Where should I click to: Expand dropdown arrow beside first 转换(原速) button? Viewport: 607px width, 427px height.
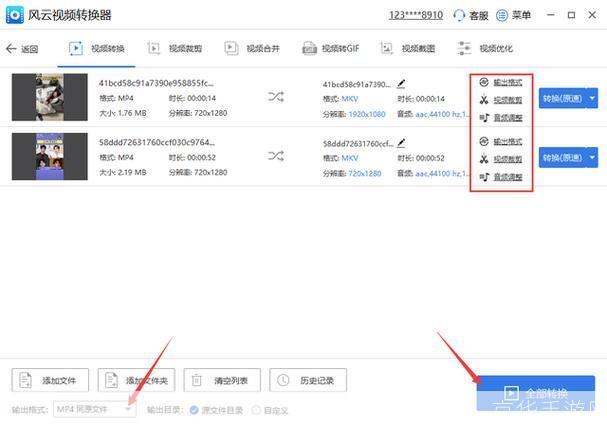(x=592, y=98)
